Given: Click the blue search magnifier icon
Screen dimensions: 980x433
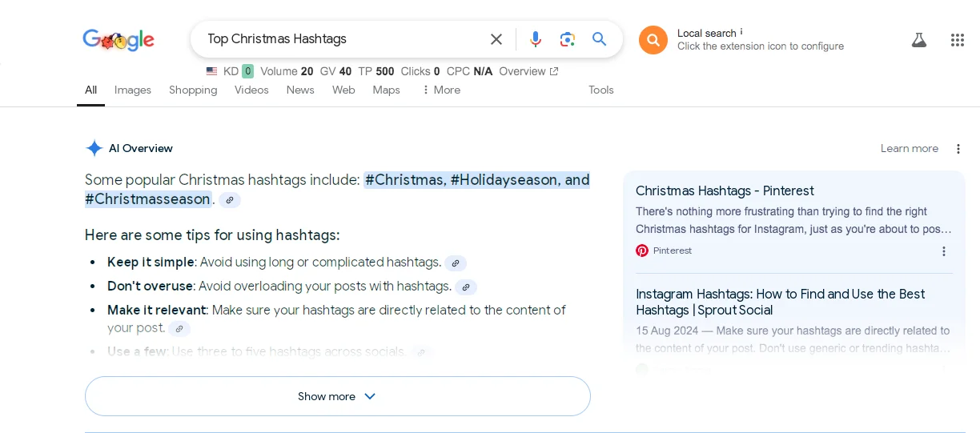Looking at the screenshot, I should click(600, 39).
